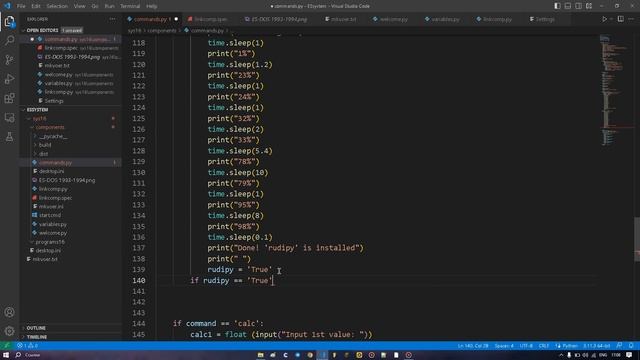Open the errors and warnings status indicator
Viewport: 640px width, 360px height.
tap(27, 346)
